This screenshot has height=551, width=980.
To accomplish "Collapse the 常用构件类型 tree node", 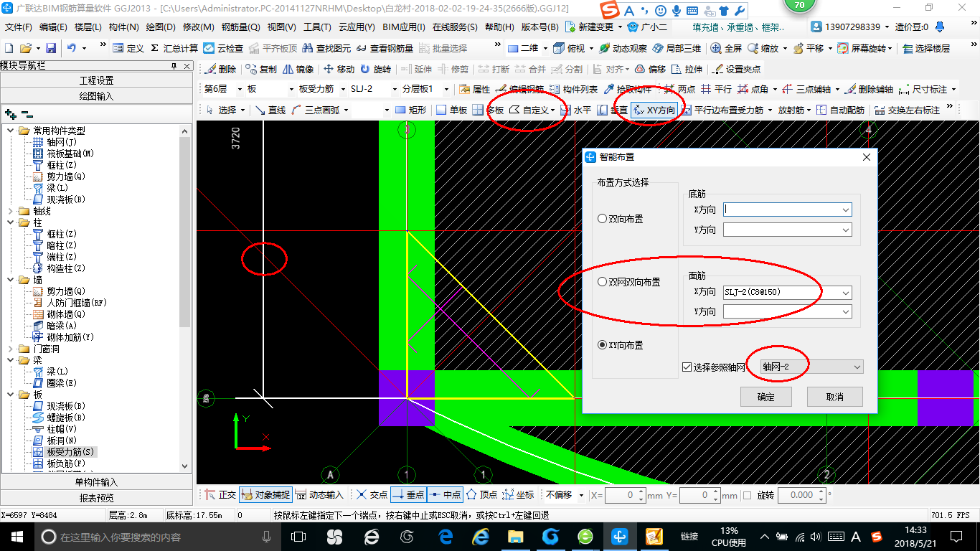I will point(10,131).
